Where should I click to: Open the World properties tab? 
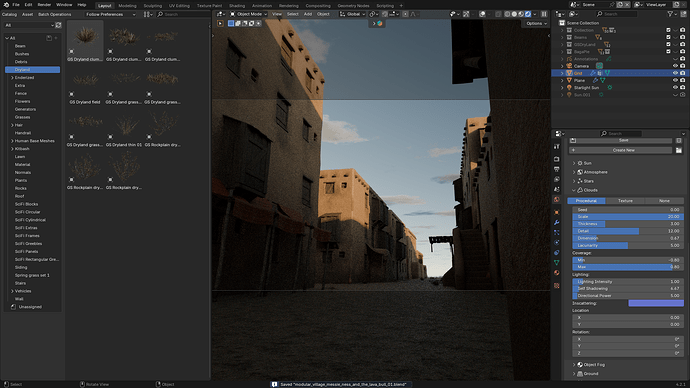557,200
